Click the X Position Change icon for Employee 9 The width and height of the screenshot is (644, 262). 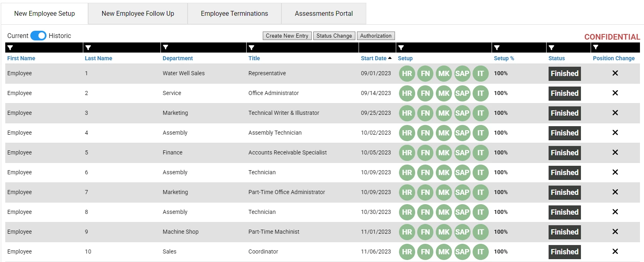615,232
